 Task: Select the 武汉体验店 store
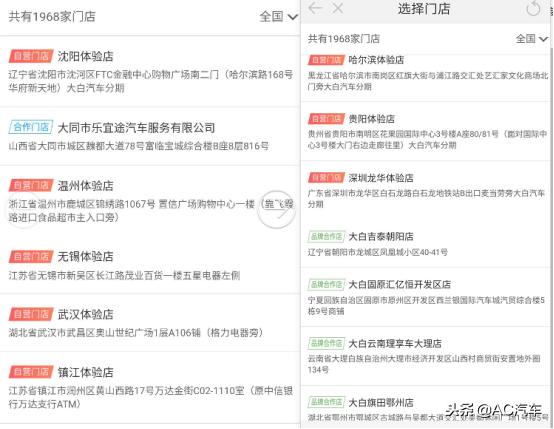[150, 323]
